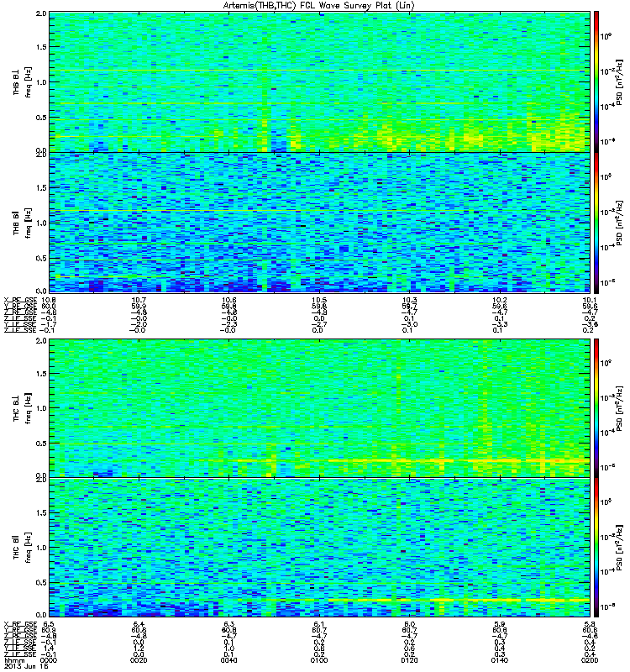Click the '1.0' frequency tick on the THC B∥ panel

click(x=41, y=548)
